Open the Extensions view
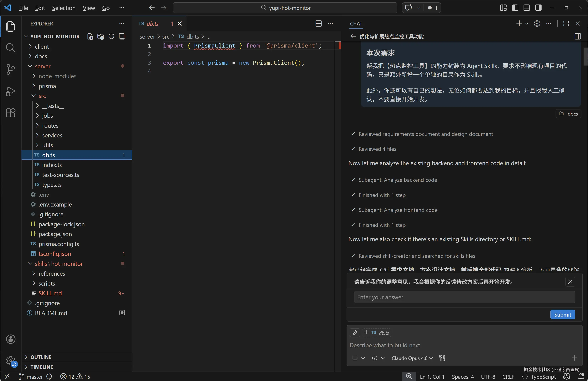Viewport: 588px width, 381px height. (x=10, y=113)
